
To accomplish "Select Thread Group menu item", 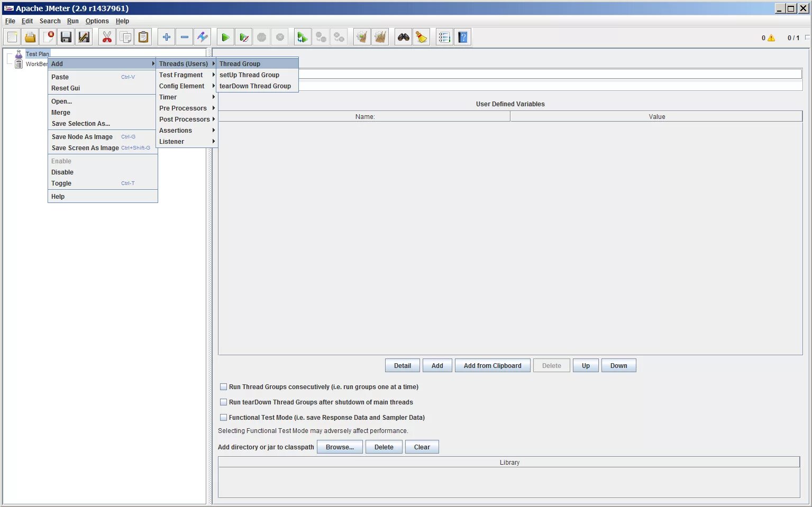I will coord(257,64).
